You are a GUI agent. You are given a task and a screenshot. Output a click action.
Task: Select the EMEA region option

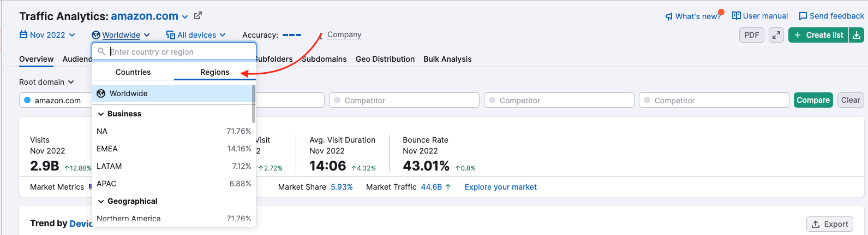click(x=174, y=149)
